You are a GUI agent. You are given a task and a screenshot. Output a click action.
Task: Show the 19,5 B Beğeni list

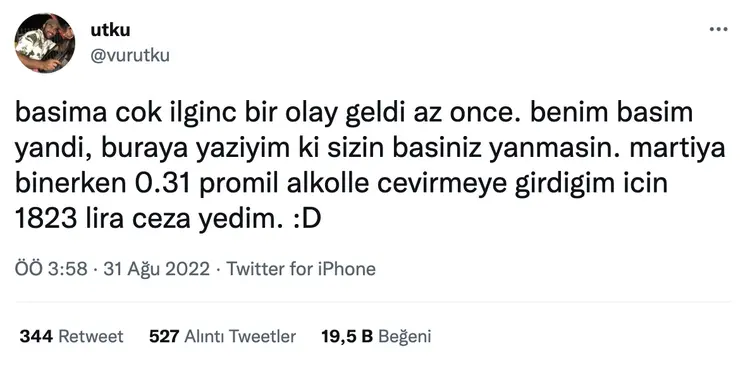376,336
